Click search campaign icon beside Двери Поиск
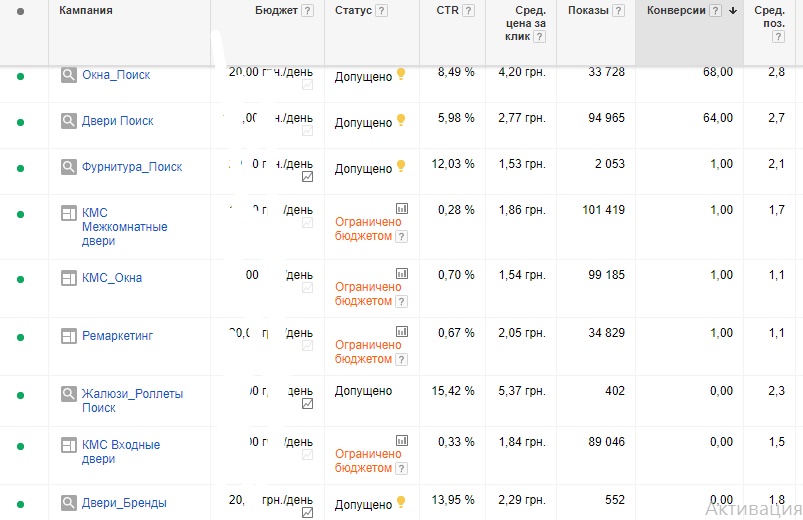This screenshot has height=520, width=803. [69, 121]
